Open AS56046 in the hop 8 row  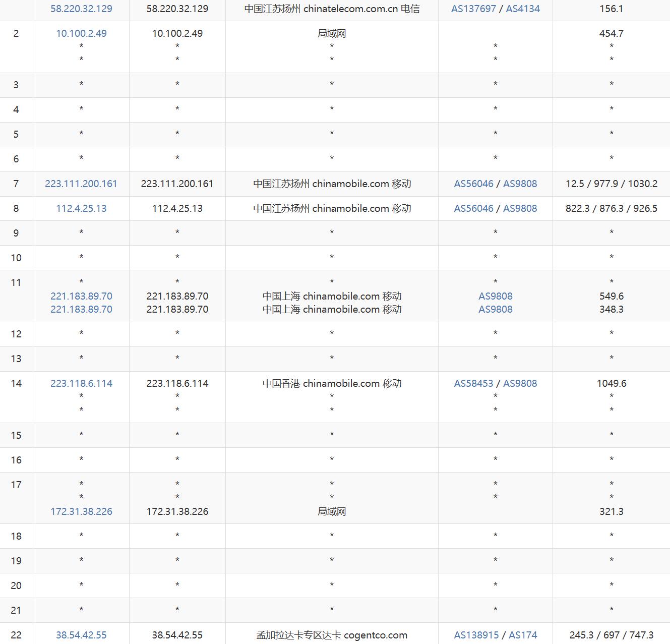tap(473, 208)
